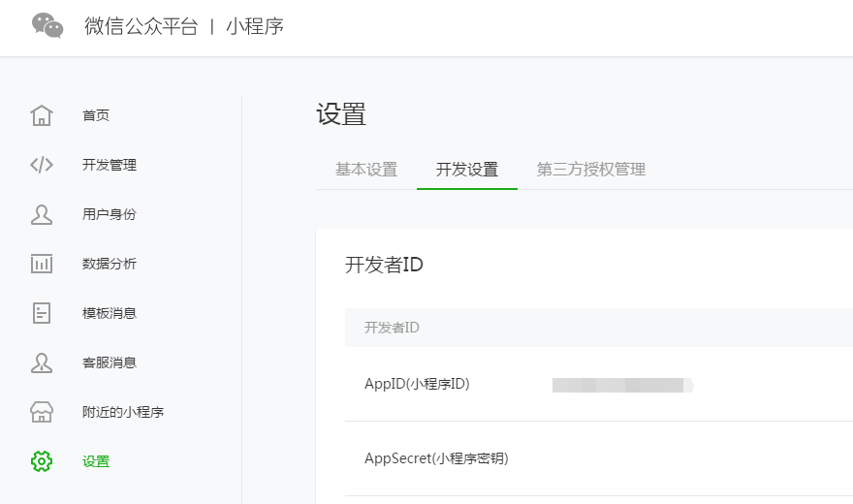Select the 开发设置 tab
Viewport: 853px width, 504px height.
pyautogui.click(x=467, y=170)
